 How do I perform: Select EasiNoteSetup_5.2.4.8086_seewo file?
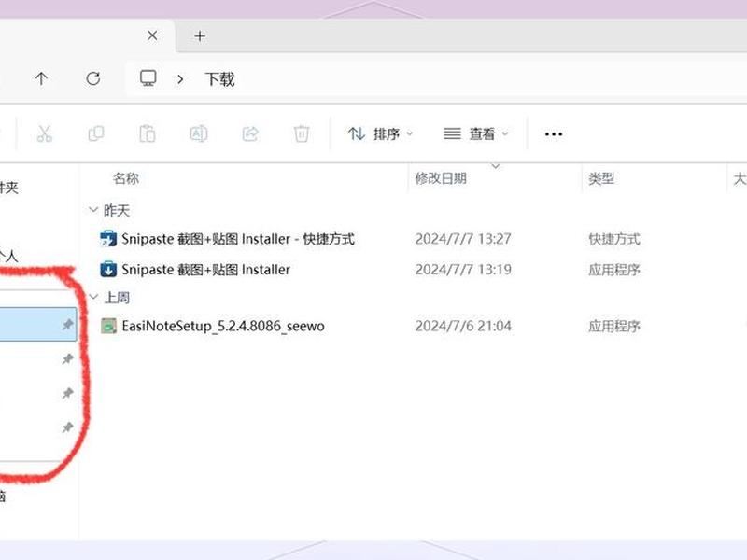(x=223, y=326)
